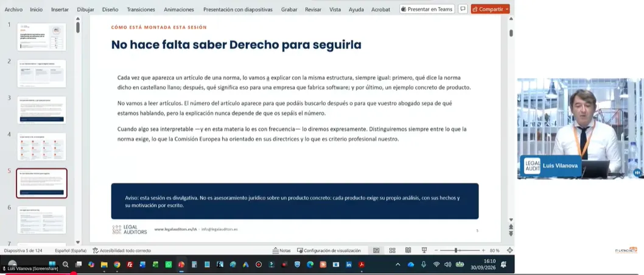Open OneDrive tray icon
The width and height of the screenshot is (644, 275).
411,264
